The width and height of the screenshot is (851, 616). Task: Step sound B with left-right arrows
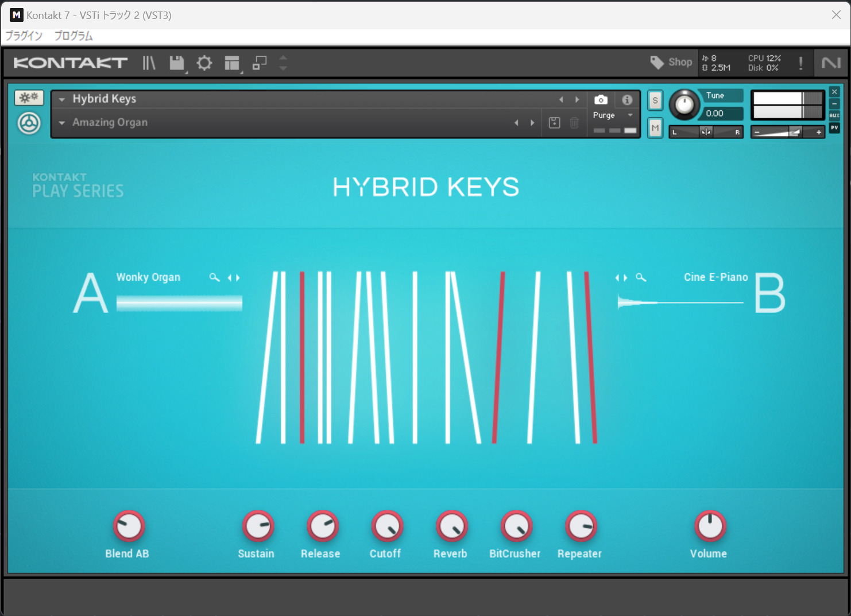tap(621, 278)
